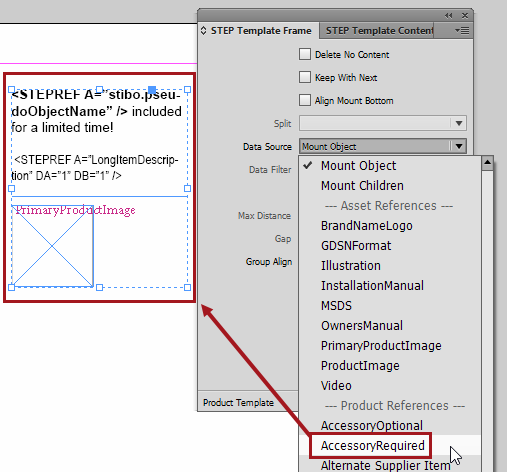Click the panel expand-collapse arrows beside STEP Template Frame
Viewport: 507px width, 472px height.
point(204,31)
